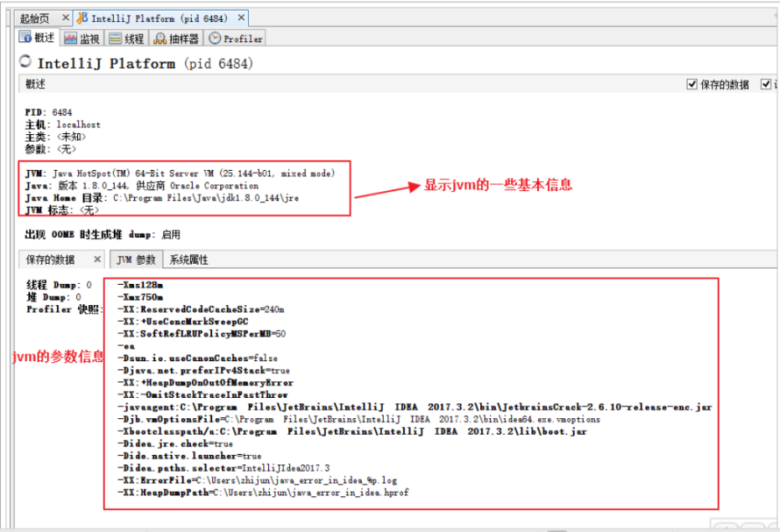
Task: Click the -javaagent JetbrainsCrack jar argument
Action: [x=415, y=407]
